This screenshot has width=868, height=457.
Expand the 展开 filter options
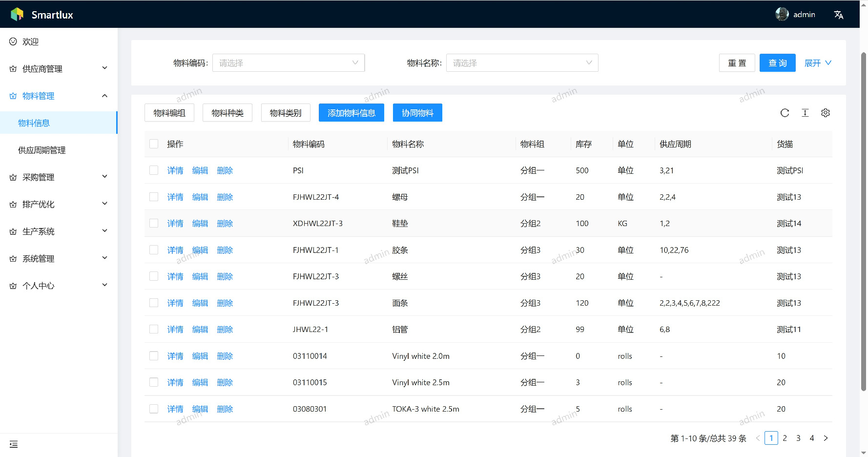click(x=818, y=63)
